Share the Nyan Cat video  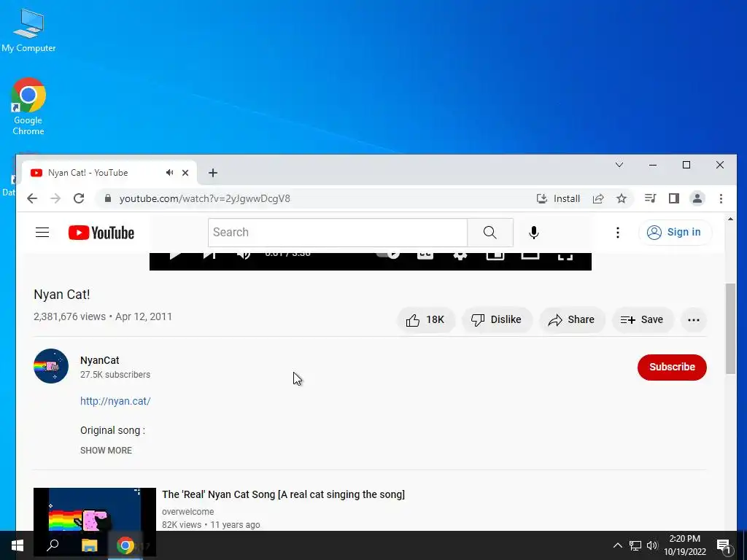click(572, 319)
